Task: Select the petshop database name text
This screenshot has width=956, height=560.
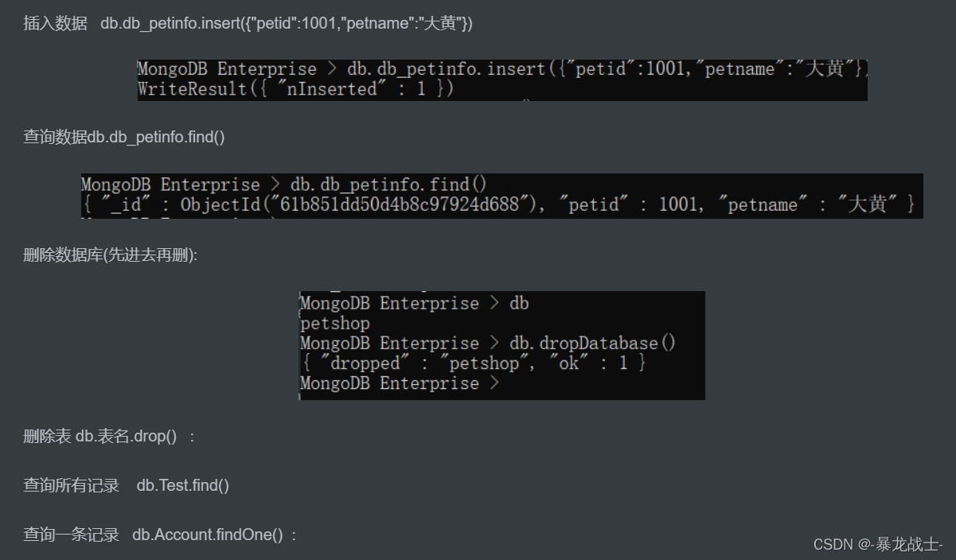Action: click(x=333, y=324)
